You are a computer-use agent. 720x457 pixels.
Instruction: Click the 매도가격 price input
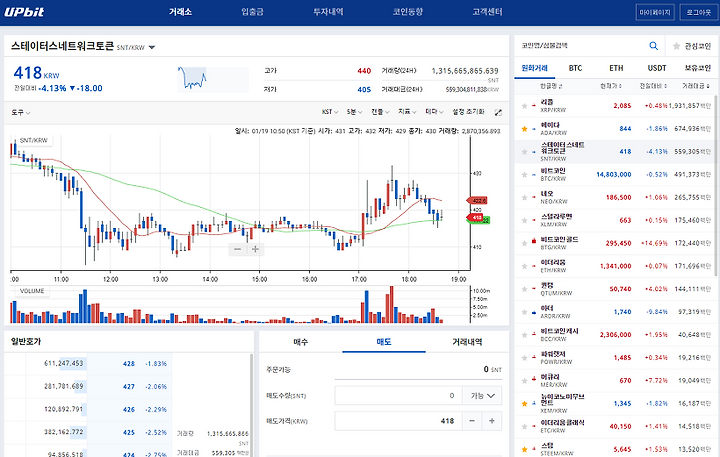(398, 421)
